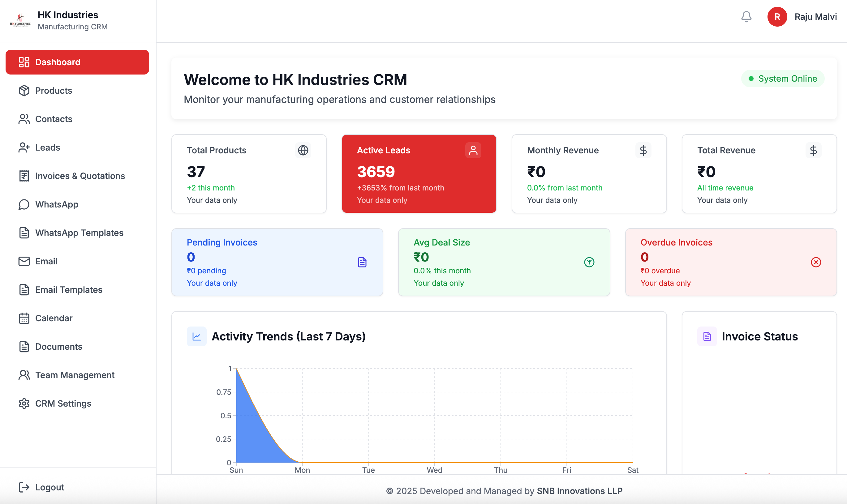Click the '+2 this month' text

point(211,188)
